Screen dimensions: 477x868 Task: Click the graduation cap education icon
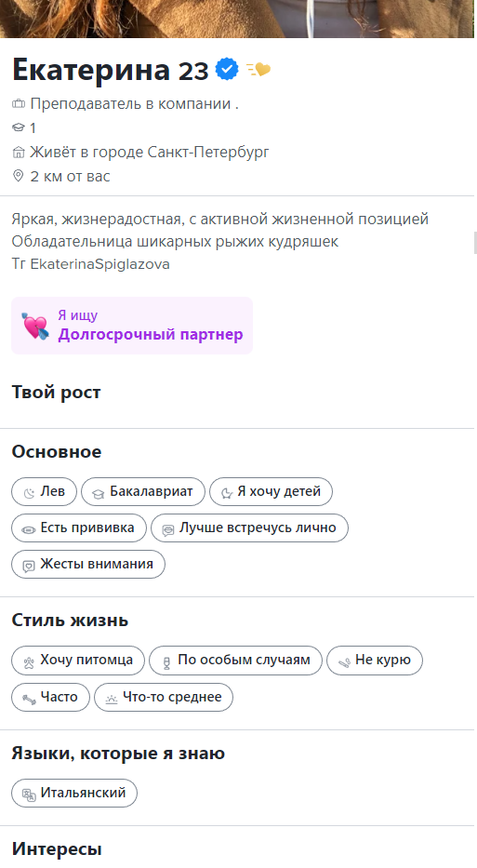click(x=19, y=127)
